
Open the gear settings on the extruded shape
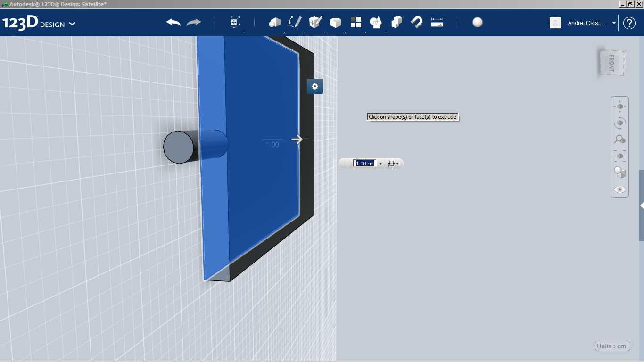click(x=315, y=86)
